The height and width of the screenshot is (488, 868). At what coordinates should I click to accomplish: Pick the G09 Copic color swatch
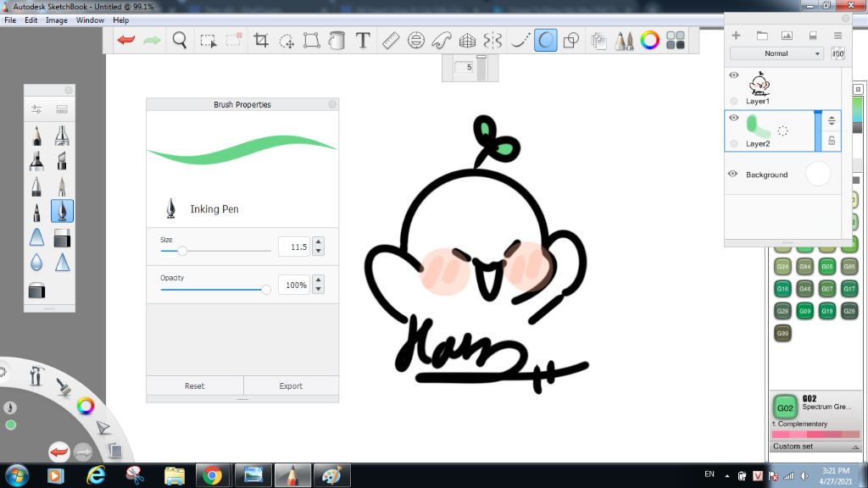[805, 311]
